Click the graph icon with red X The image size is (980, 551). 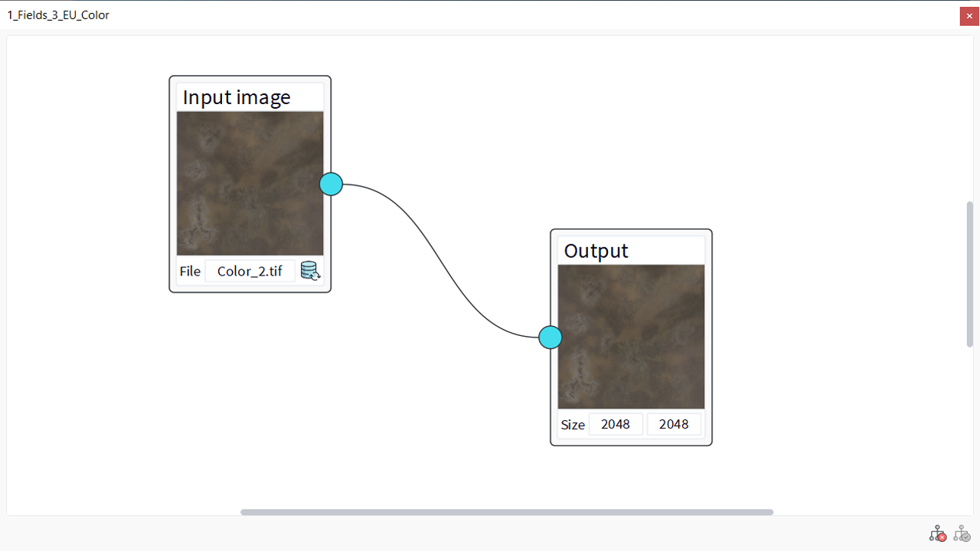[x=937, y=533]
